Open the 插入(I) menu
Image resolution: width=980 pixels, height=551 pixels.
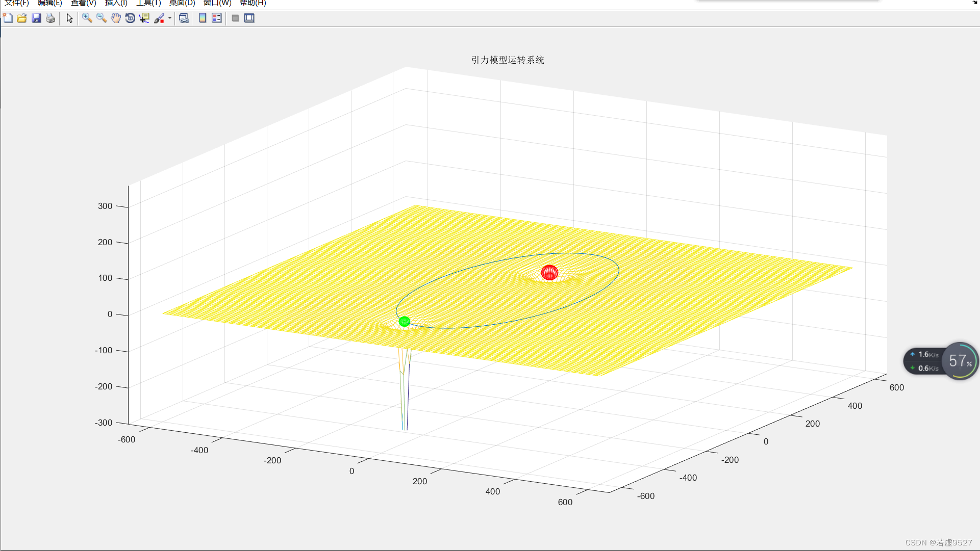(116, 3)
